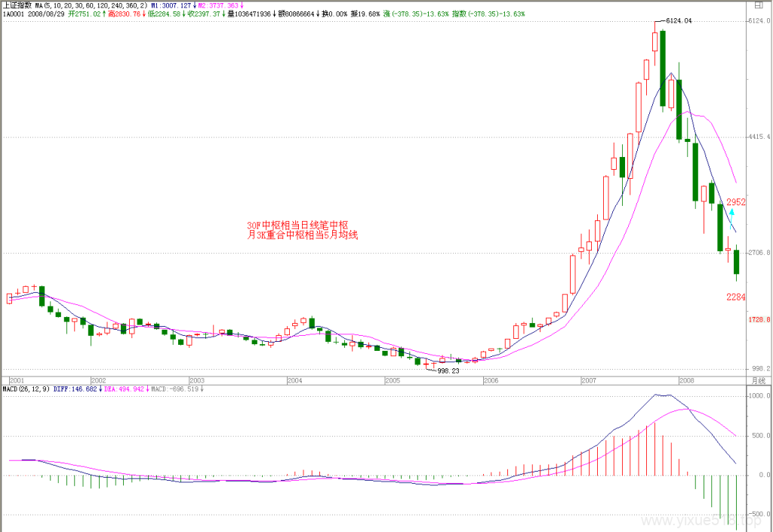This screenshot has width=773, height=532.
Task: Click the 998.23 low price label
Action: (x=448, y=371)
